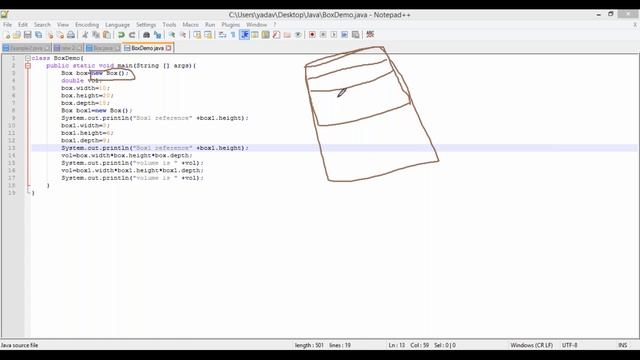Click line 'Box box1=new Box();'
This screenshot has width=640, height=360.
(97, 111)
